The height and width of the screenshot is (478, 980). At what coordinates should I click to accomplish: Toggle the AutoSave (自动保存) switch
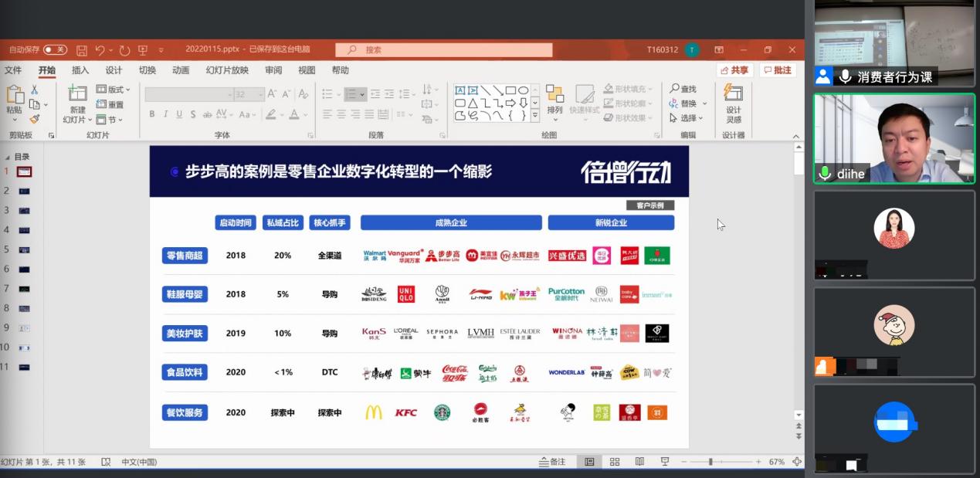(x=55, y=50)
